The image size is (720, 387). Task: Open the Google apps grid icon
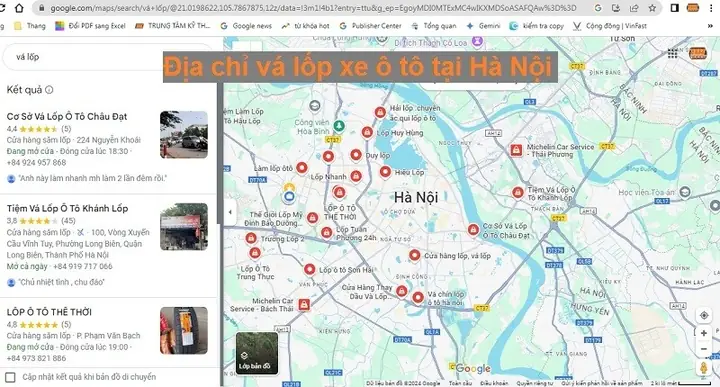[x=672, y=53]
